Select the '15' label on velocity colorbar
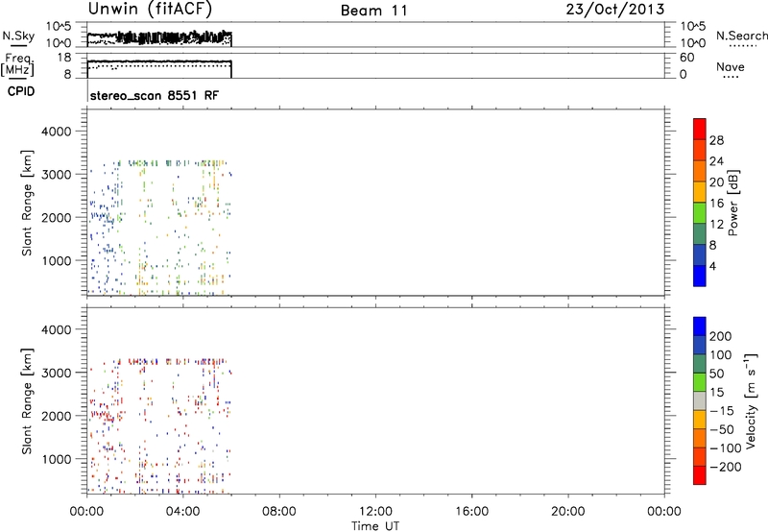 716,393
